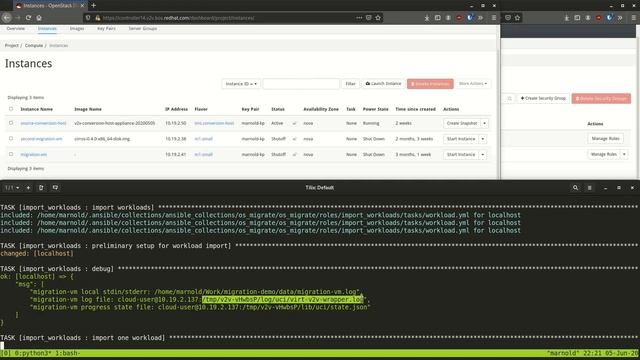
Task: Click blue shield extension icon in left browser
Action: tap(470, 18)
